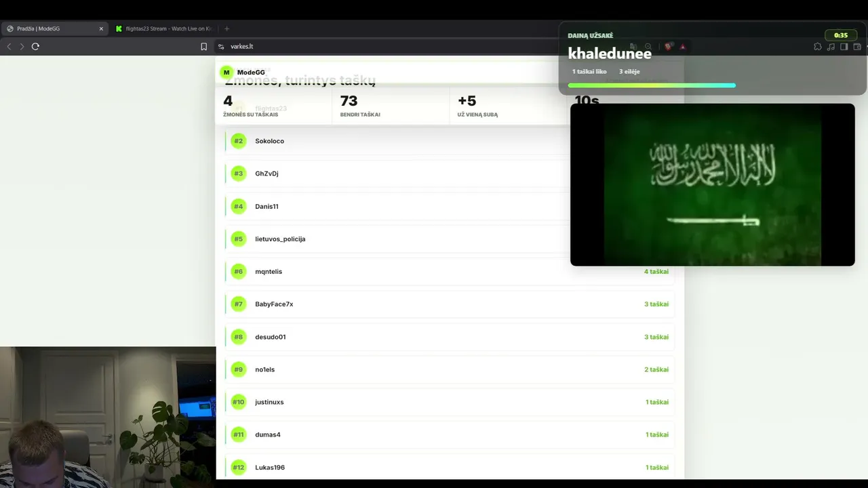Click the desudo01 leaderboard name
The width and height of the screenshot is (868, 488).
click(x=270, y=337)
